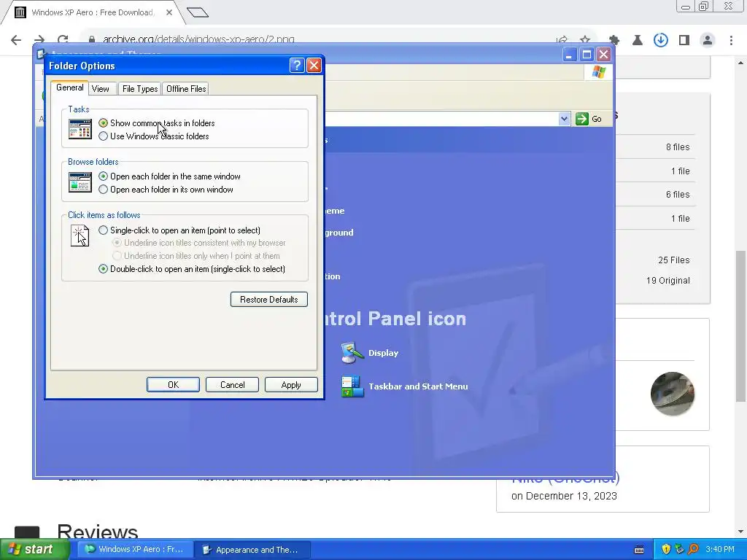This screenshot has height=560, width=747.
Task: Cancel the Folder Options dialog
Action: (x=232, y=385)
